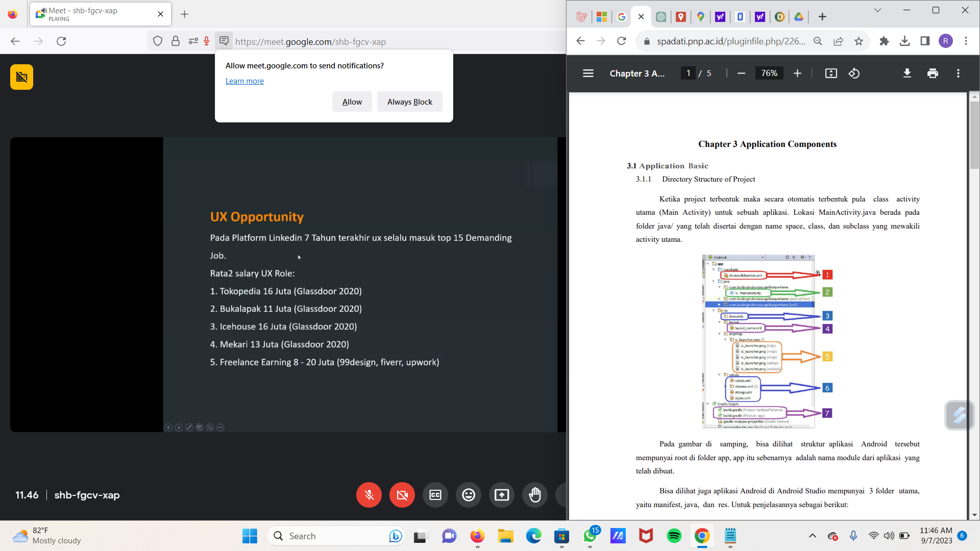Toggle the Chrome side panel
The image size is (980, 551).
[925, 41]
